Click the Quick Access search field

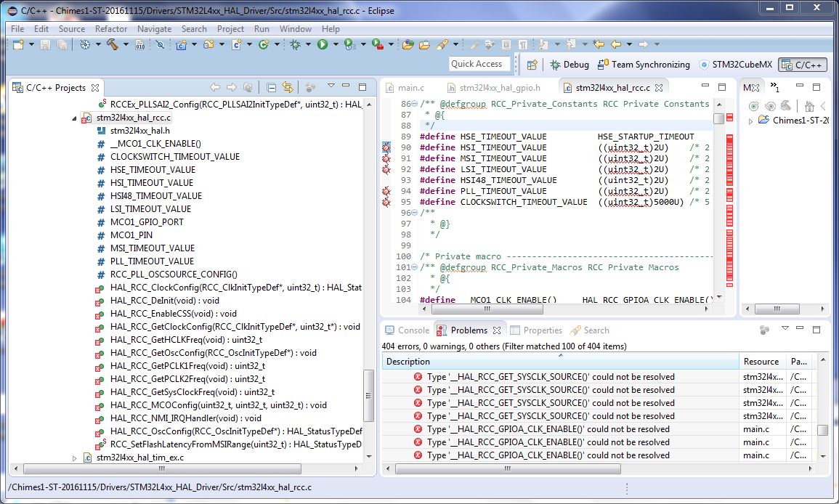[x=477, y=64]
